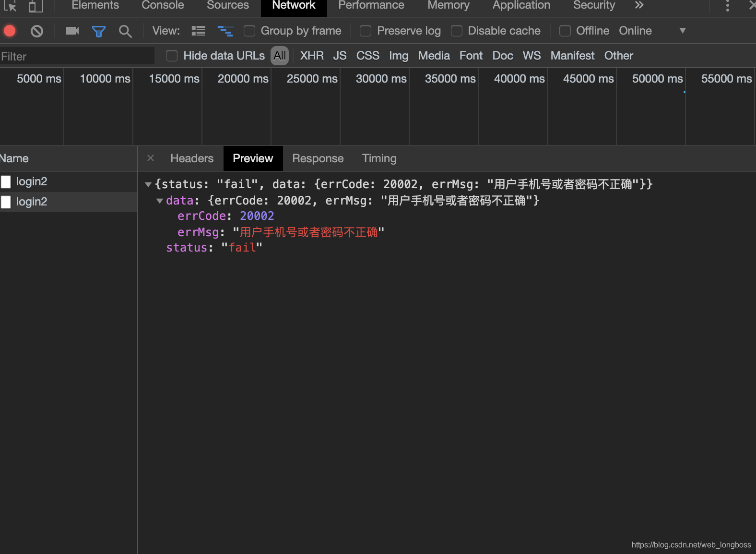Open the Timing tab
The height and width of the screenshot is (554, 756).
point(379,158)
